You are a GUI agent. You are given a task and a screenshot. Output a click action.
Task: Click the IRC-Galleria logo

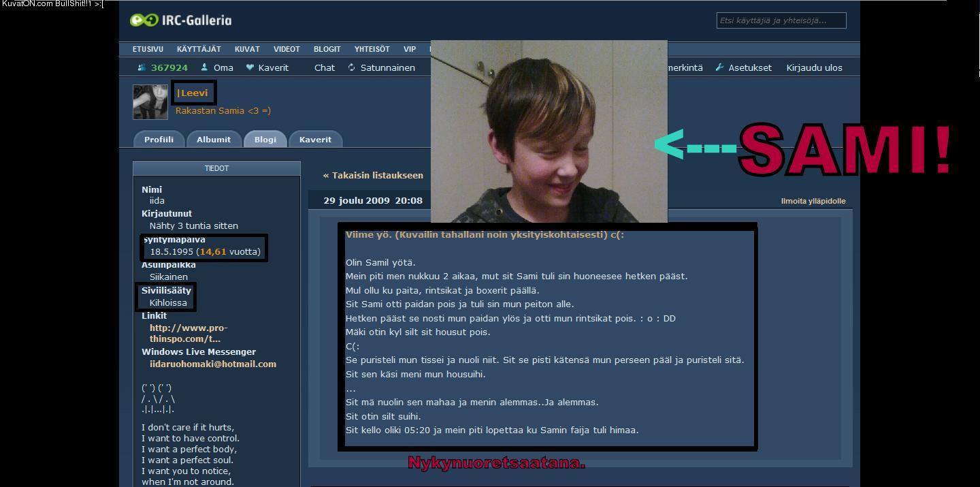click(x=181, y=20)
